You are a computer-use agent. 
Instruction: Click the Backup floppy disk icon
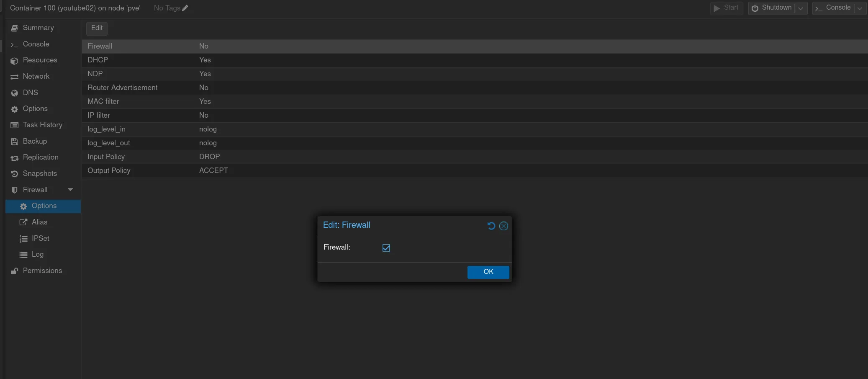(x=15, y=142)
